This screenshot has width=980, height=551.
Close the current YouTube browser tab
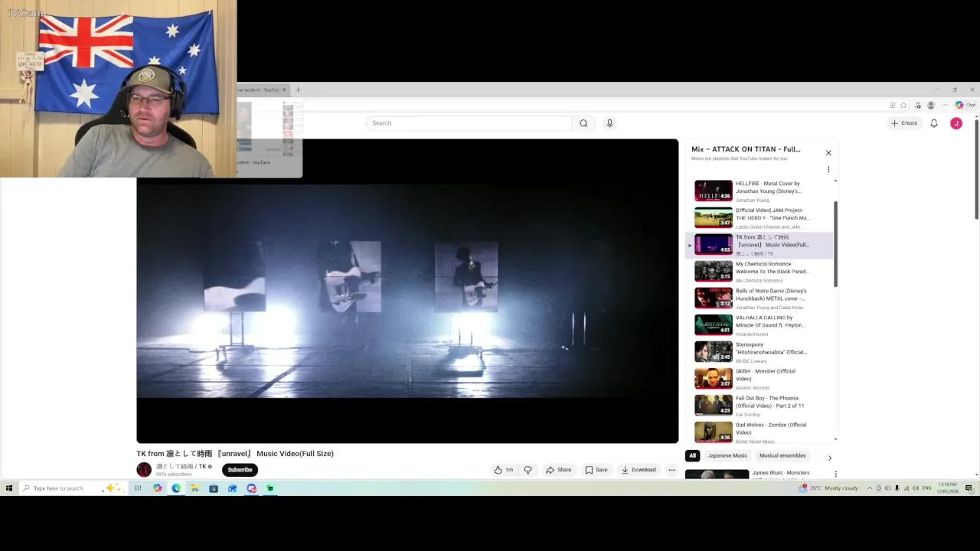284,90
